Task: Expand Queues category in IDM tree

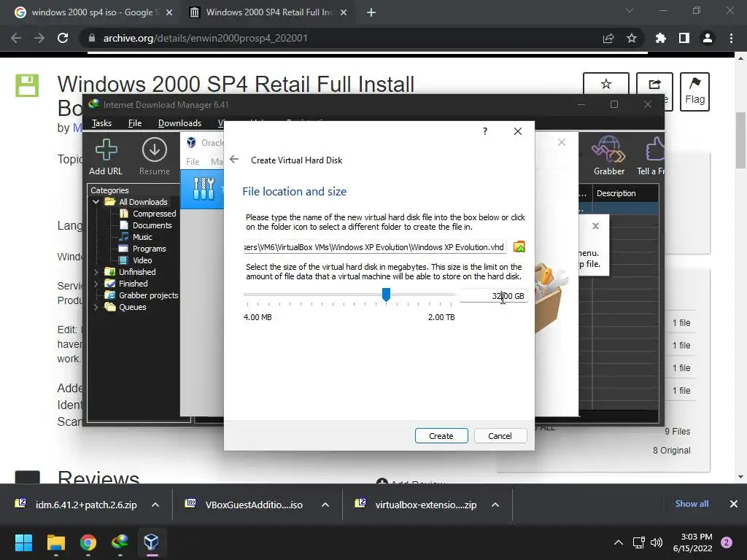Action: tap(96, 307)
